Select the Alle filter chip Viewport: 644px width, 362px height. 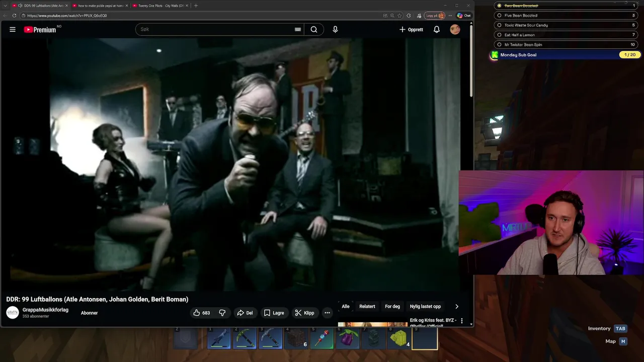pos(346,306)
